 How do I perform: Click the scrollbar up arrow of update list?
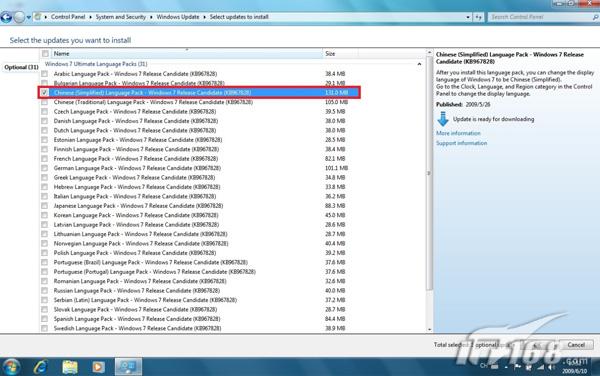coord(429,52)
